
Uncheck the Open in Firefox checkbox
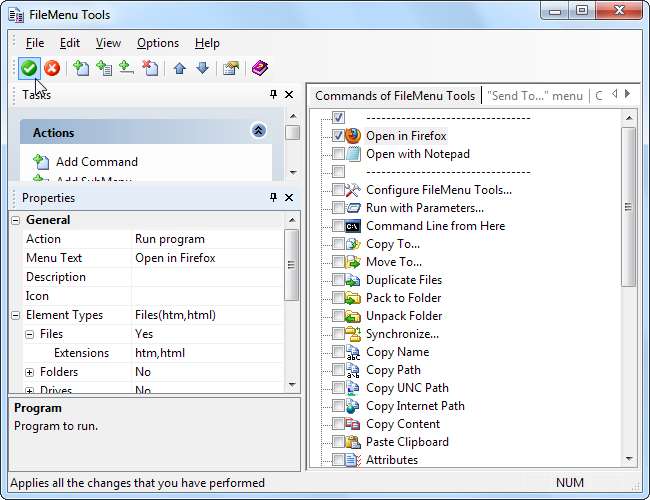tap(338, 136)
